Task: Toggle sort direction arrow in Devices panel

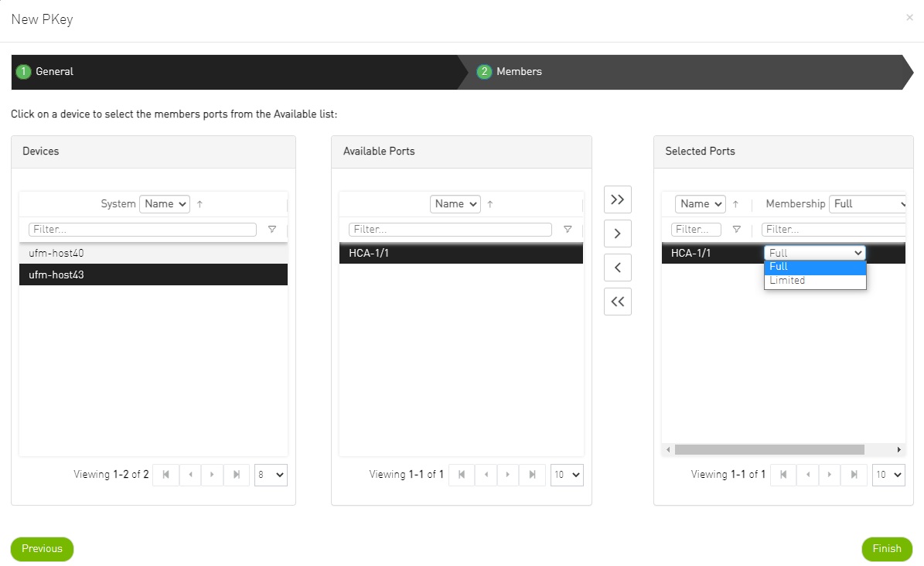Action: [x=199, y=203]
